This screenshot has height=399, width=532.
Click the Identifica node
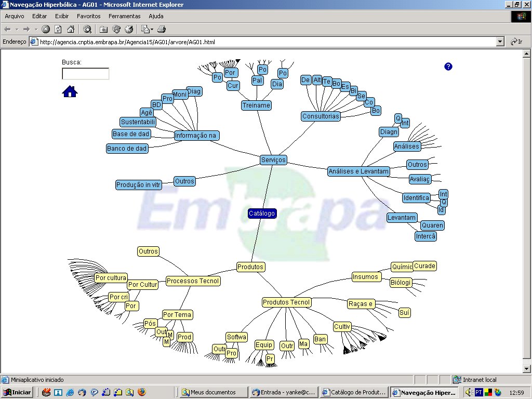pyautogui.click(x=416, y=198)
